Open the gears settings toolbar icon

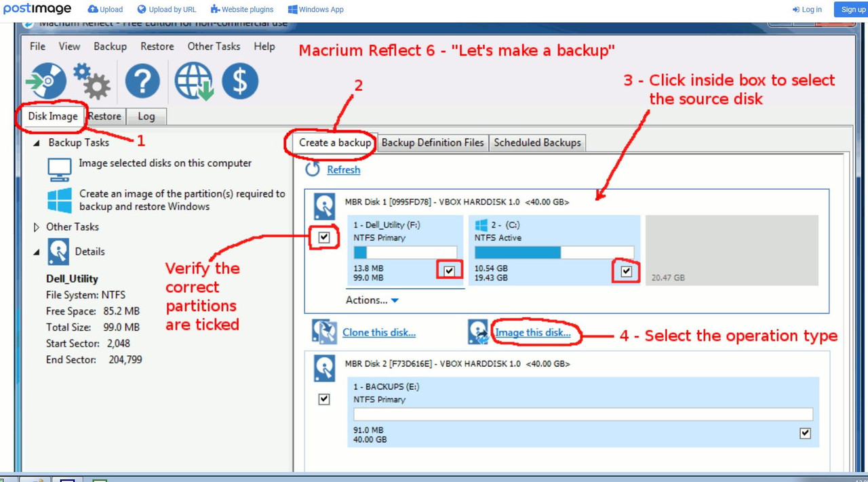click(92, 81)
